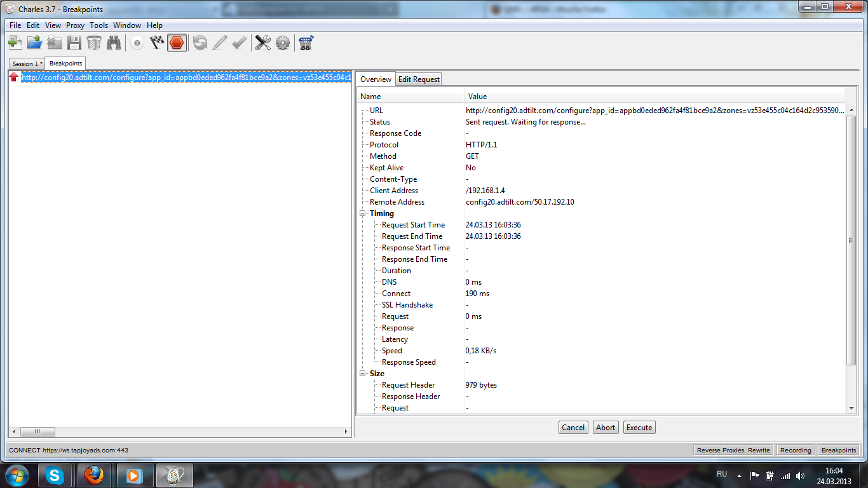Screen dimensions: 868x488
Task: Select the Overview tab
Action: tap(376, 79)
